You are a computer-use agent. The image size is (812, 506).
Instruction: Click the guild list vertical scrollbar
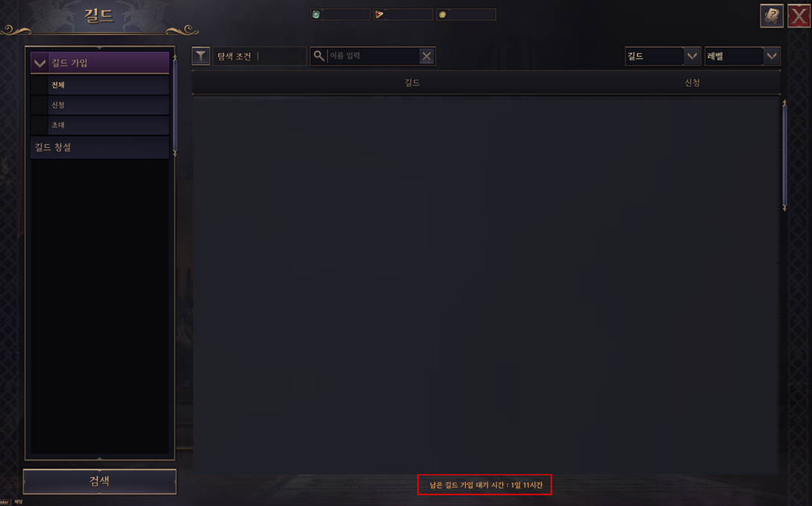pyautogui.click(x=784, y=155)
